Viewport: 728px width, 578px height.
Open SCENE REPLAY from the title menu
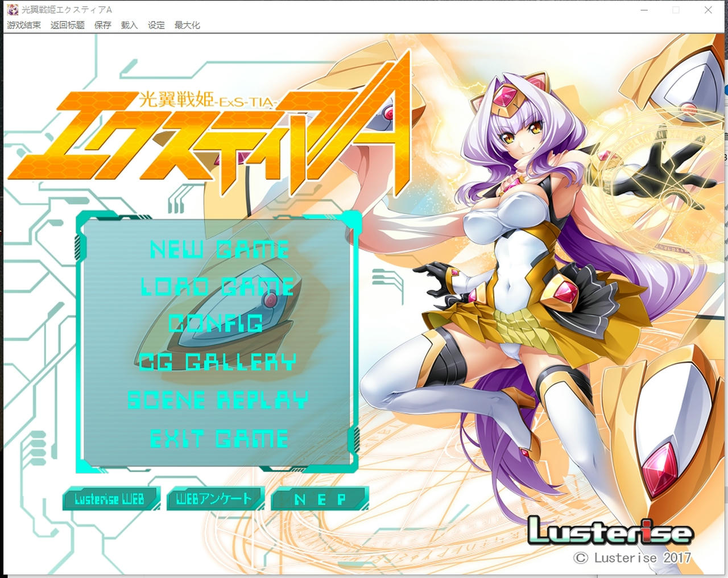[219, 400]
